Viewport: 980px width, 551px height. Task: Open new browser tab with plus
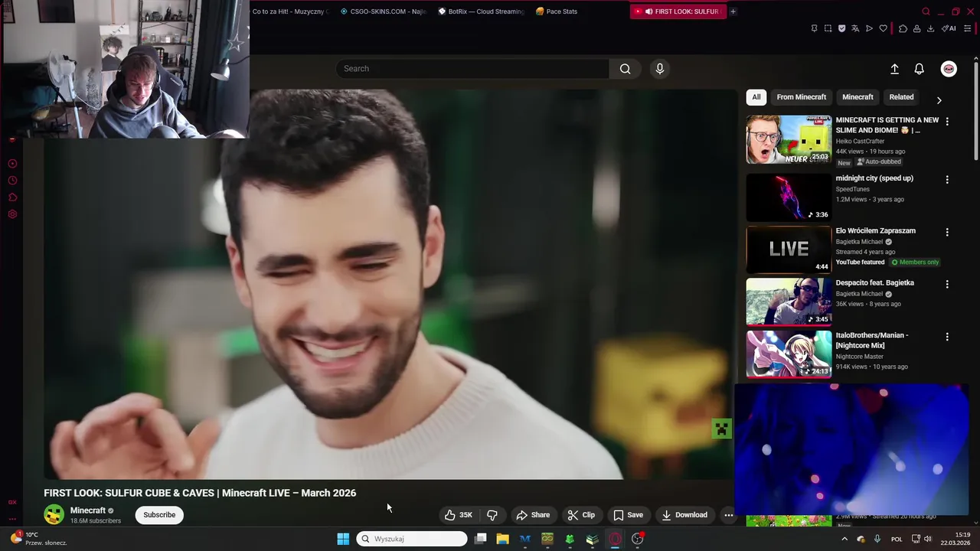[x=733, y=11]
